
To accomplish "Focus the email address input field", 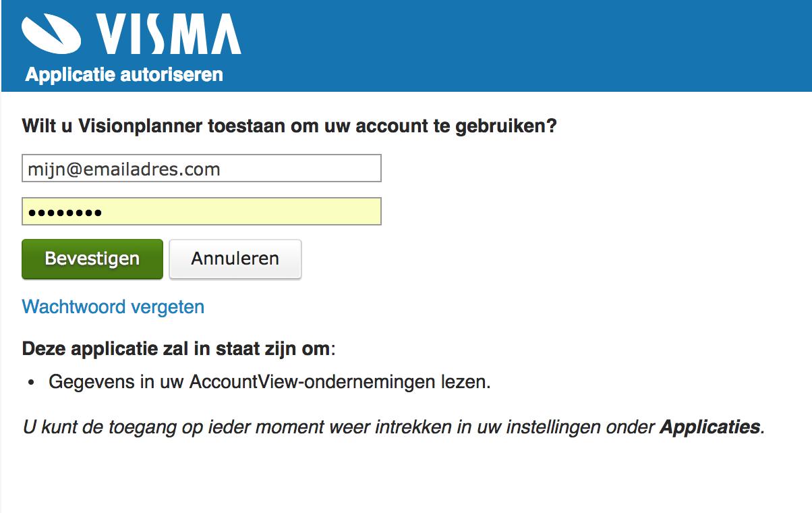I will tap(202, 169).
